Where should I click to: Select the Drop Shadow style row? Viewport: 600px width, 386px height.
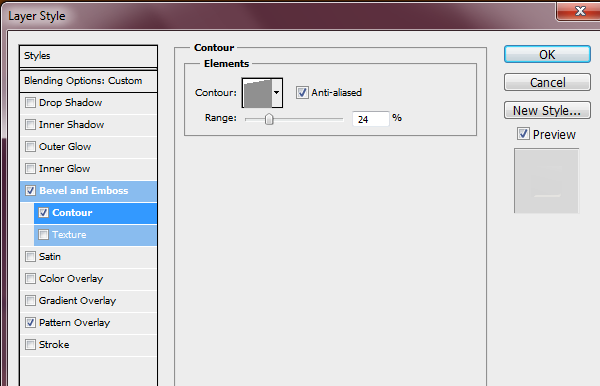[88, 103]
